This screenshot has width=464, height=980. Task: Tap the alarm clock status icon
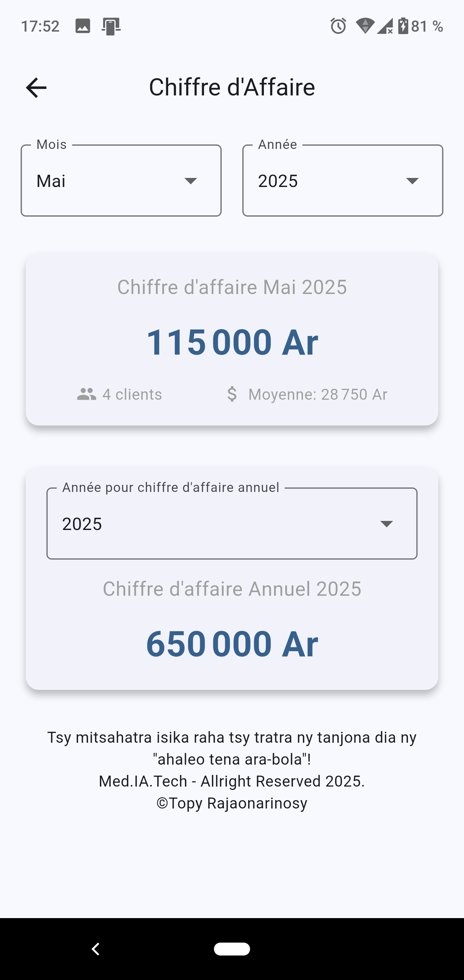point(338,26)
